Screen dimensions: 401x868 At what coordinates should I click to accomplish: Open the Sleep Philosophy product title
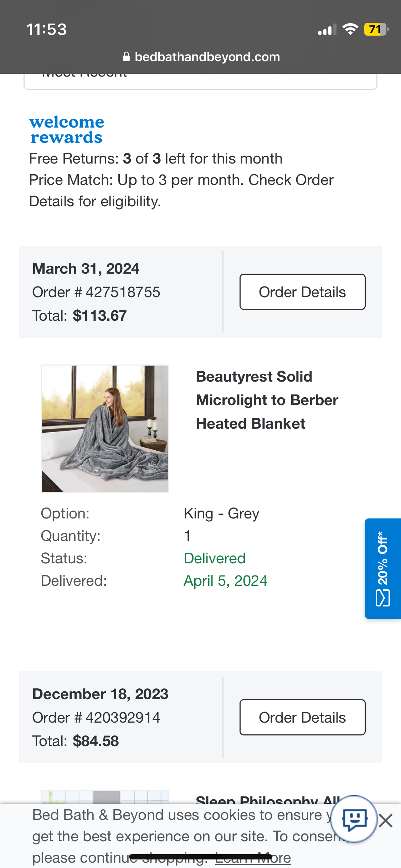(x=267, y=799)
